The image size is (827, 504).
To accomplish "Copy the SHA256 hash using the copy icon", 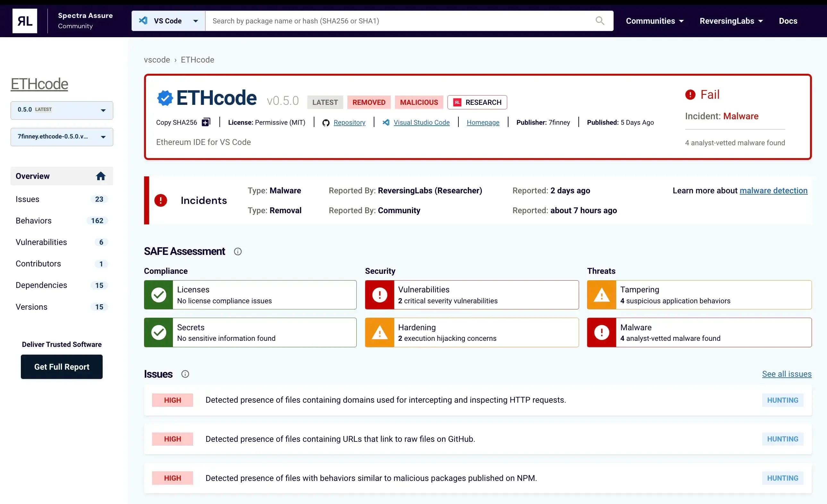I will 206,122.
